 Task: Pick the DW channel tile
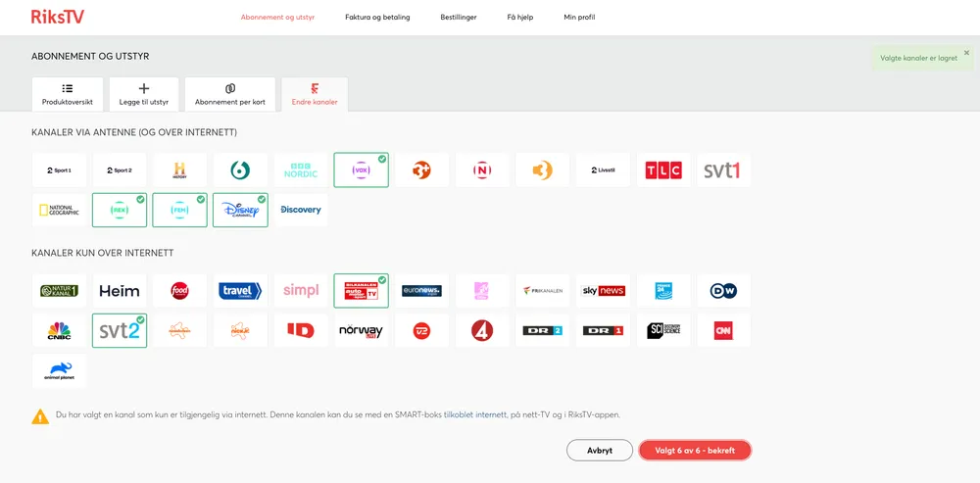tap(723, 291)
